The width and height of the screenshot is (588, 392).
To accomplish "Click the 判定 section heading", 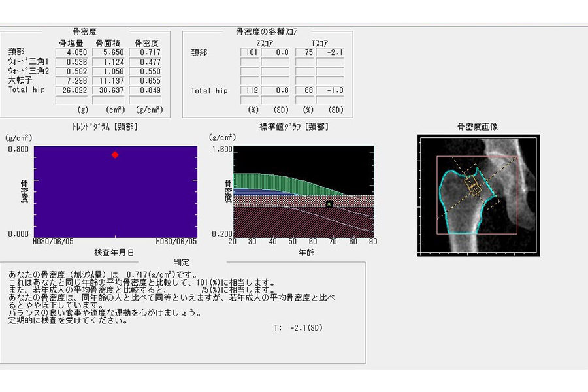I will 182,262.
